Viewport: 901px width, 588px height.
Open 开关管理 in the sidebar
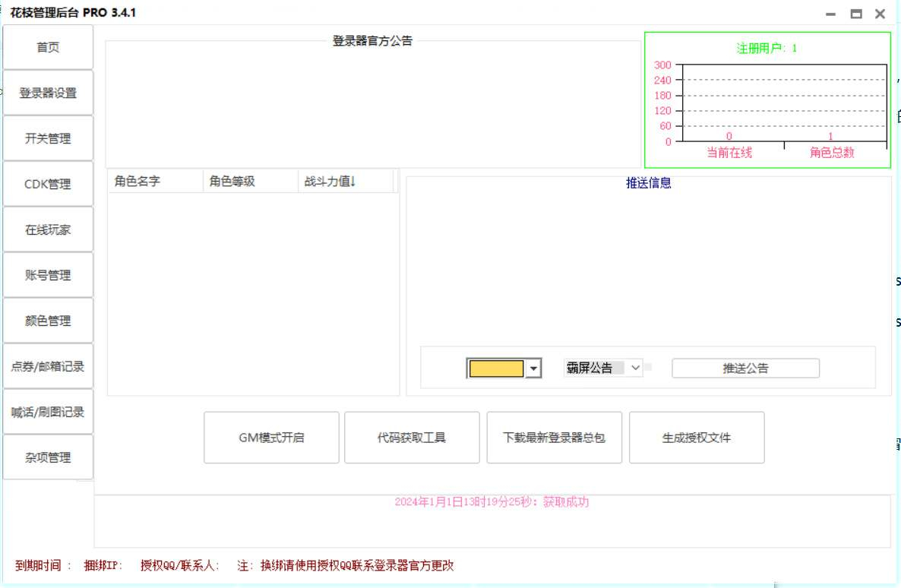48,138
